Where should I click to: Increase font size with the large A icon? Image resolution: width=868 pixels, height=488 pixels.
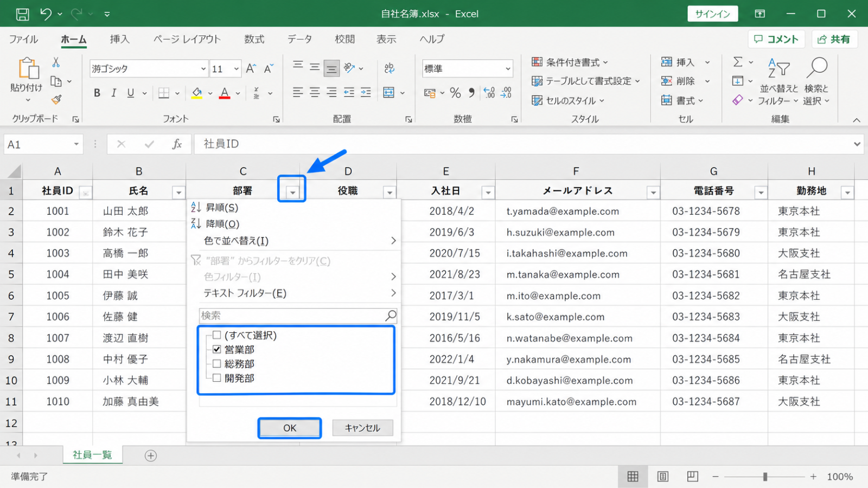[251, 68]
